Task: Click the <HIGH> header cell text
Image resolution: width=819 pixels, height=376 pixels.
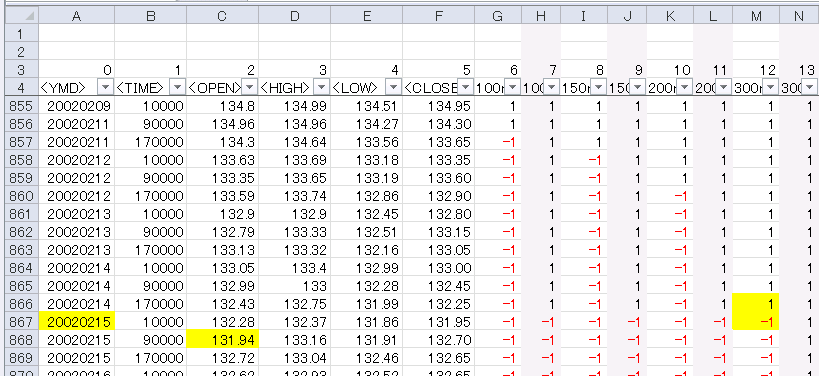Action: pos(285,87)
